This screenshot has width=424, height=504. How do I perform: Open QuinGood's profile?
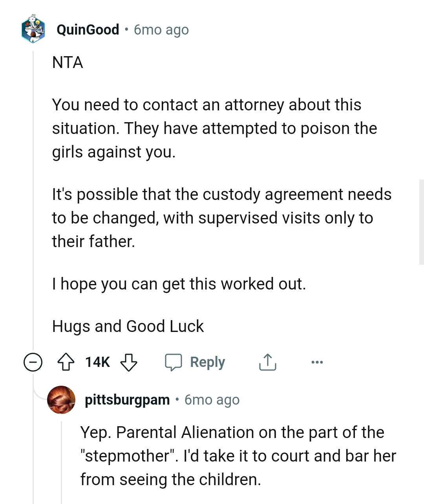88,29
